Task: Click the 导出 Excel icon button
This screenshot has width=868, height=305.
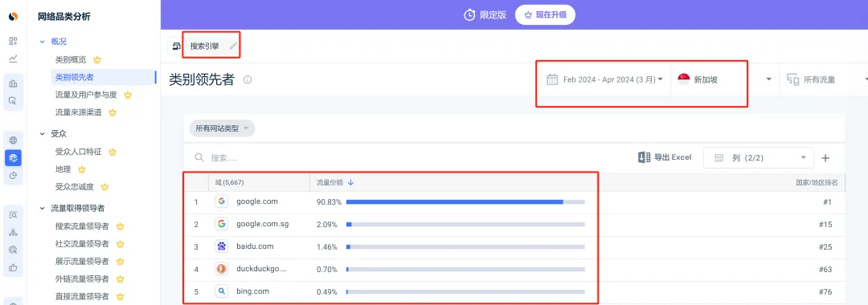Action: tap(665, 157)
